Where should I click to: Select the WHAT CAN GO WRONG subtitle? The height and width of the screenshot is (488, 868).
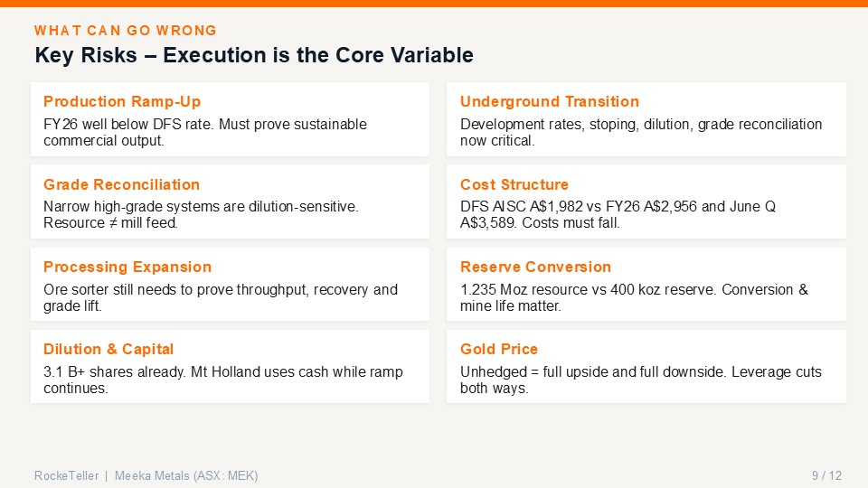[125, 31]
